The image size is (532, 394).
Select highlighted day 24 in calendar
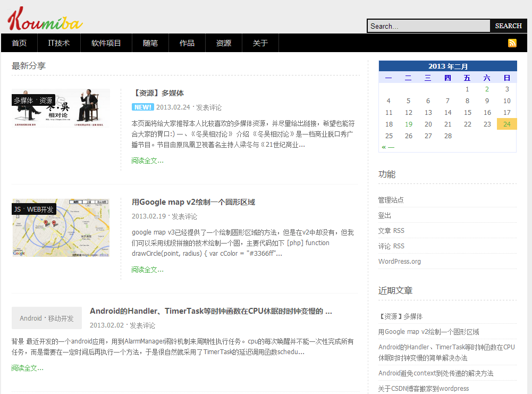(x=506, y=124)
